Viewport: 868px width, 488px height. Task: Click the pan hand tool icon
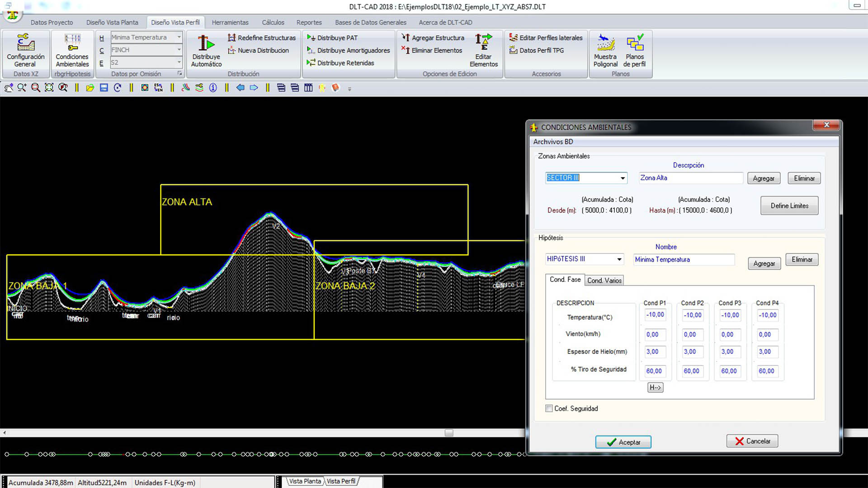[x=9, y=88]
